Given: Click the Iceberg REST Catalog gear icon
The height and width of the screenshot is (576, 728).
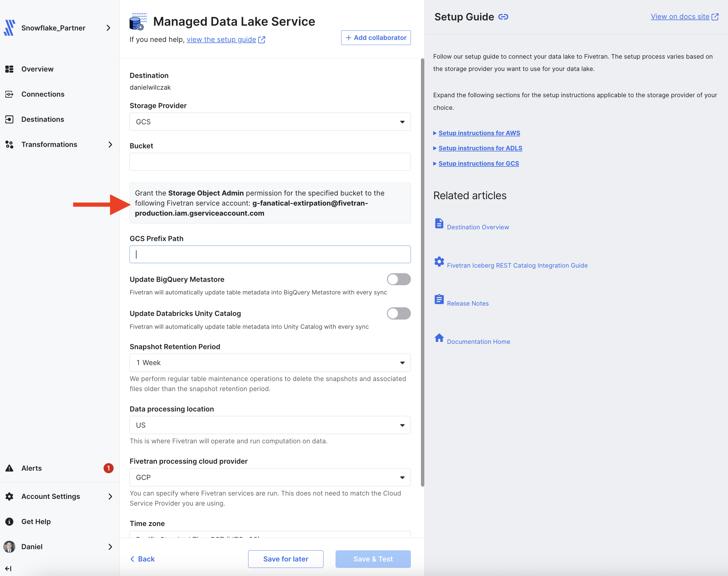Looking at the screenshot, I should point(439,262).
